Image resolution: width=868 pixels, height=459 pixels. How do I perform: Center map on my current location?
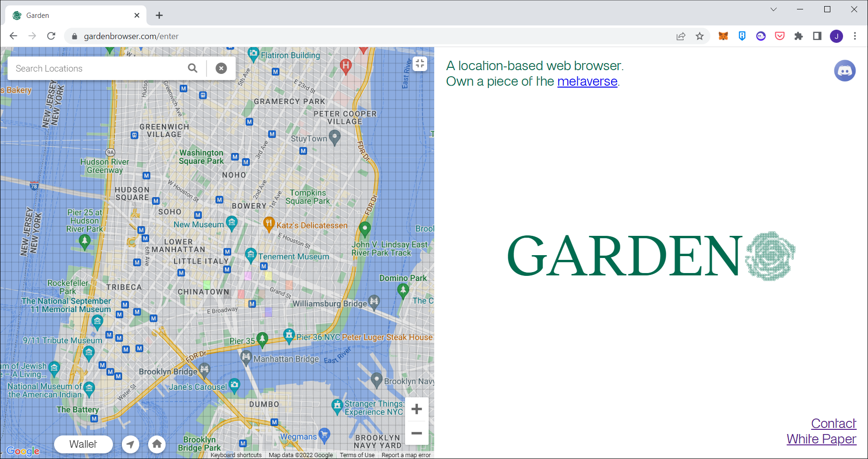pyautogui.click(x=131, y=444)
